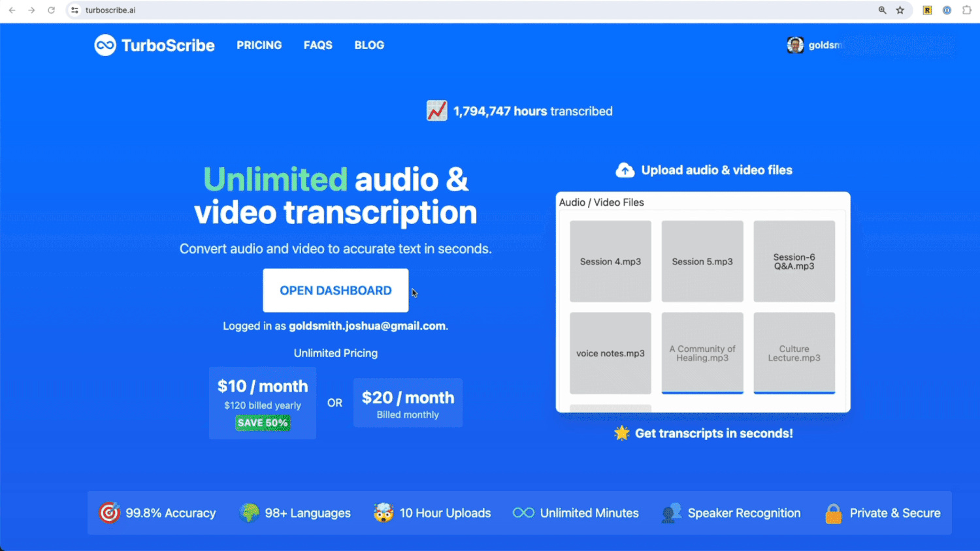Viewport: 980px width, 551px height.
Task: Click the upload cloud icon above the file panel
Action: [x=625, y=170]
